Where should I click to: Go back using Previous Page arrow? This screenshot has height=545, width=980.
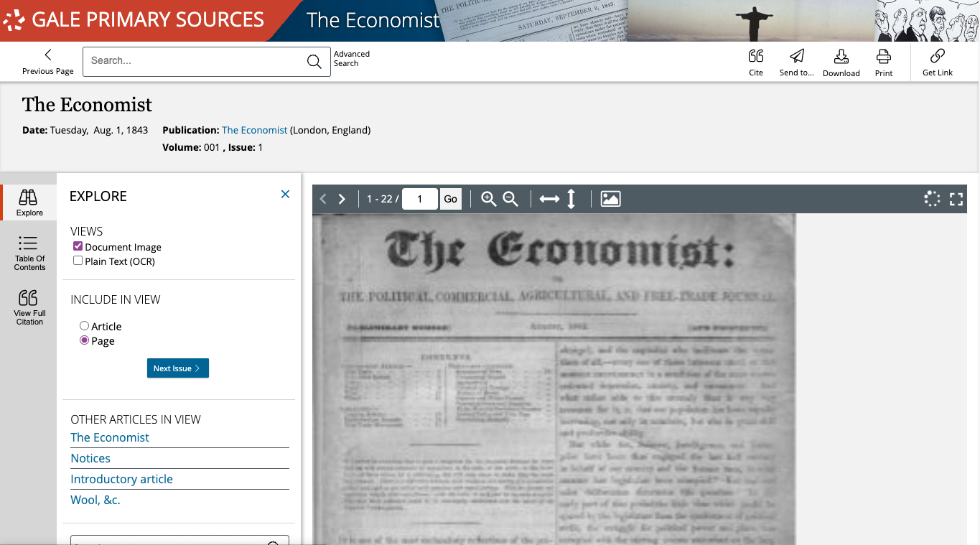click(x=48, y=61)
